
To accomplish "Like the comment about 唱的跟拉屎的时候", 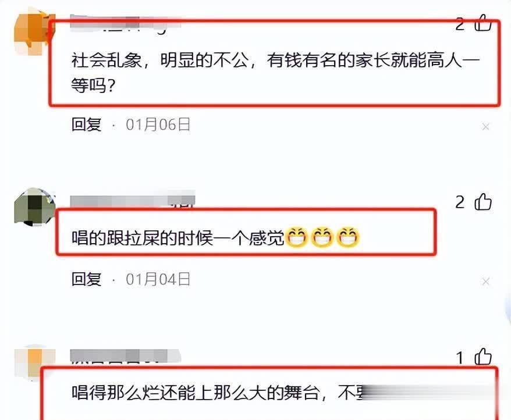I will click(483, 202).
